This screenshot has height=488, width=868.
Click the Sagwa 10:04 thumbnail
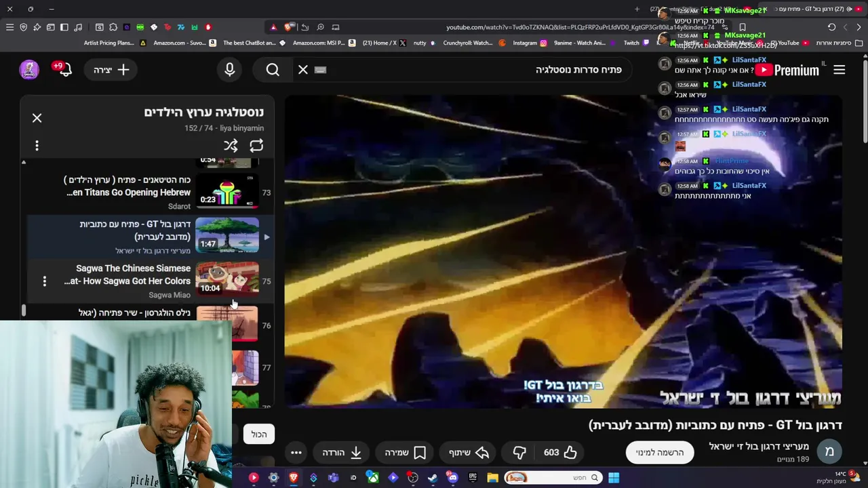(227, 279)
